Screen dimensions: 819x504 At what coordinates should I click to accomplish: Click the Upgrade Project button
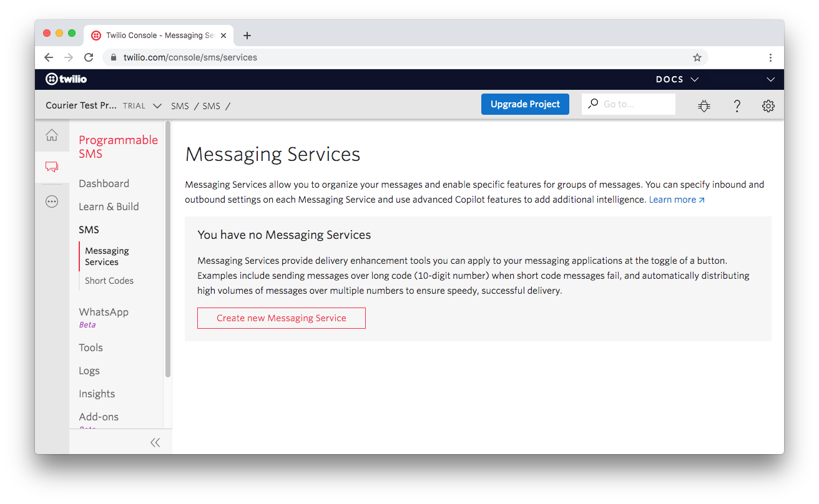tap(525, 104)
